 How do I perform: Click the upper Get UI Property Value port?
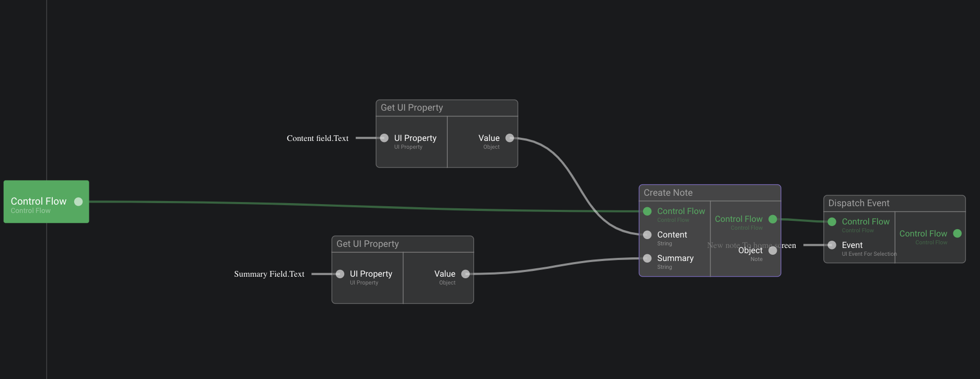tap(510, 138)
